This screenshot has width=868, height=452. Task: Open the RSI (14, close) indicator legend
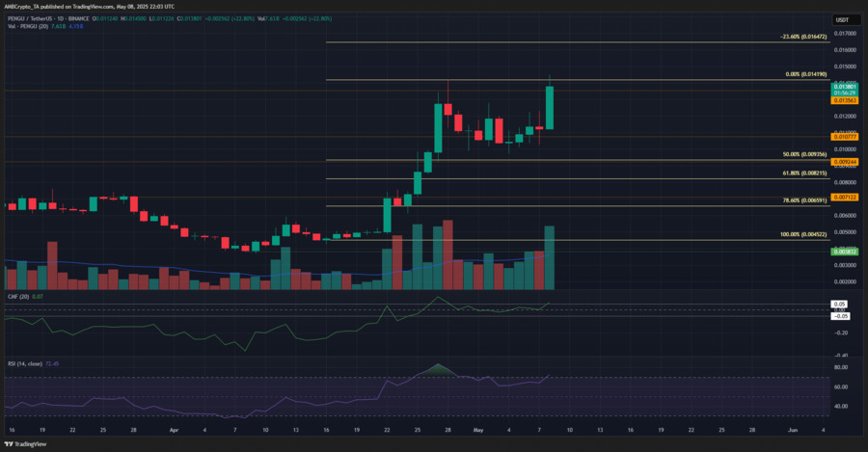[25, 364]
